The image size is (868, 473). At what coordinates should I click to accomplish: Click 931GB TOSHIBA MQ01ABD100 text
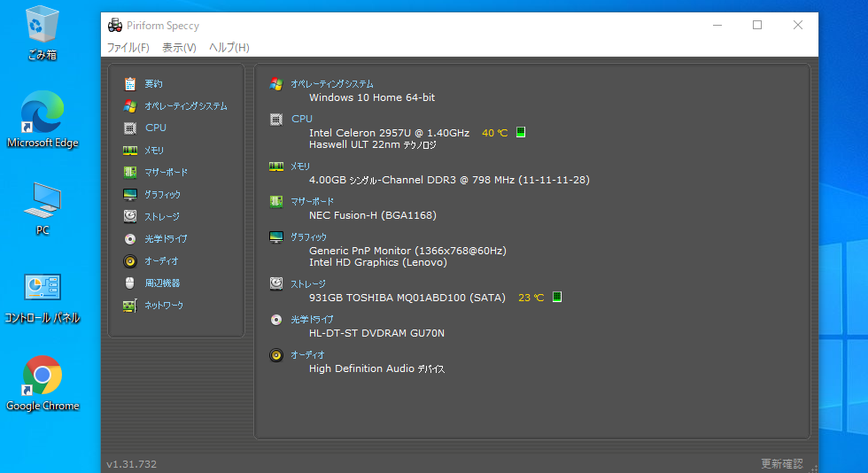(x=407, y=298)
